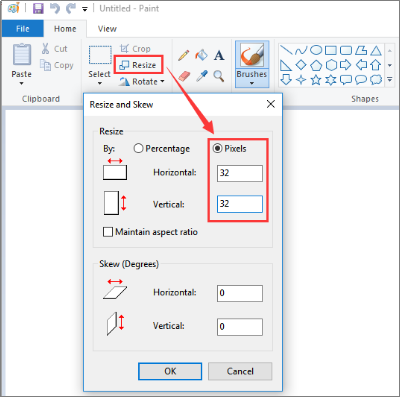Image resolution: width=400 pixels, height=397 pixels.
Task: Switch to the View ribbon tab
Action: 107,29
